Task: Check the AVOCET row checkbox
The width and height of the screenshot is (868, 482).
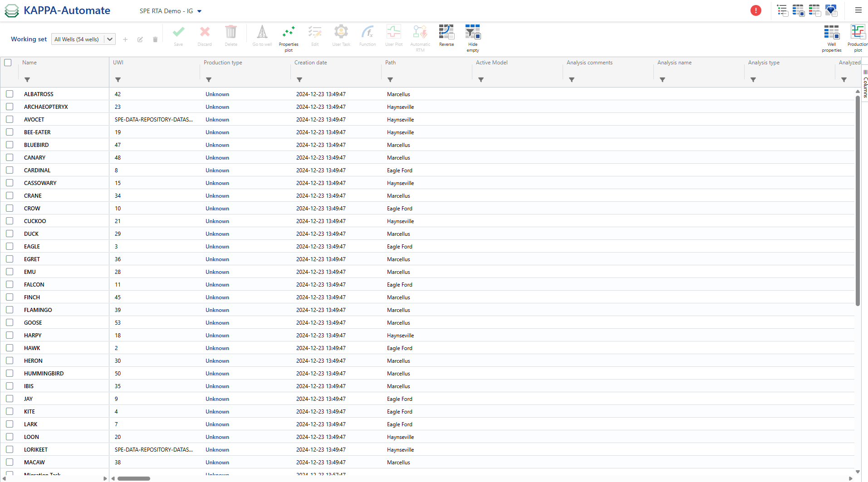Action: 10,119
